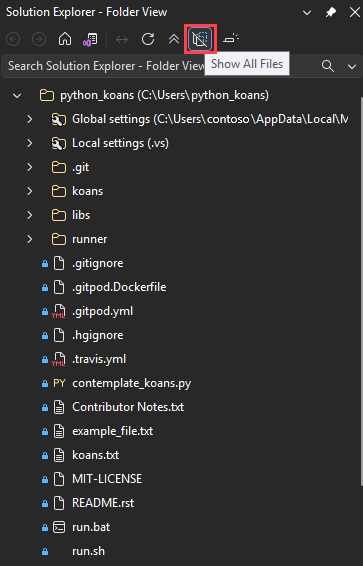Click the PY icon of contemplate_koans.py
Image resolution: width=363 pixels, height=566 pixels.
click(x=59, y=383)
